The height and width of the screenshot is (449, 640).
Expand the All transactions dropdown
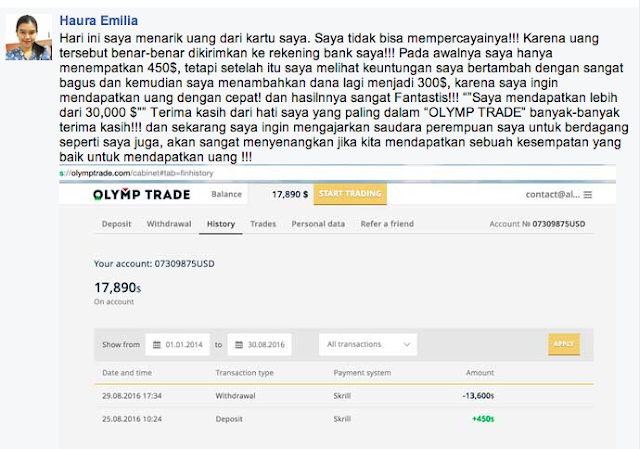(368, 345)
